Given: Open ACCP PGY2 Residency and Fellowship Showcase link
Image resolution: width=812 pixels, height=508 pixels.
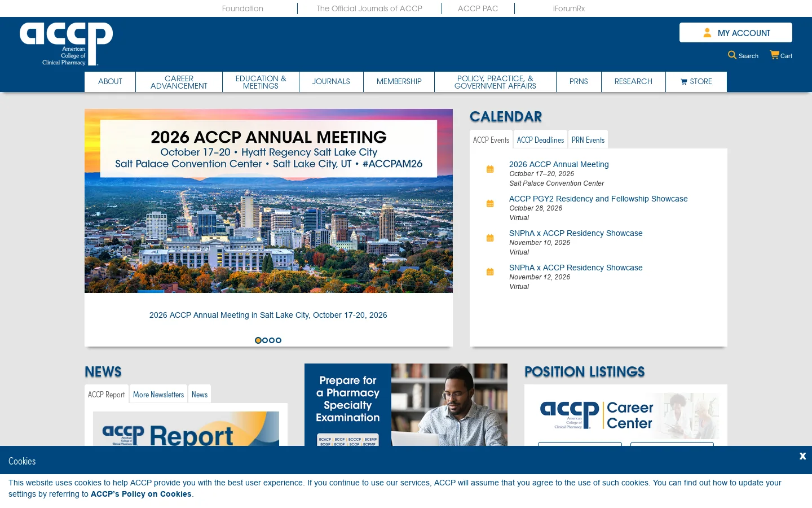Looking at the screenshot, I should click(598, 199).
